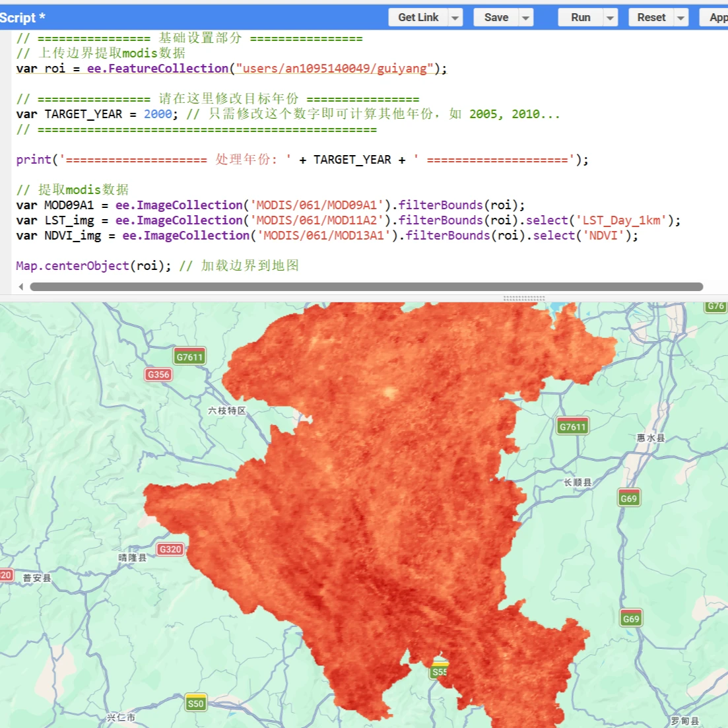Click the 'MODIS/061/MOD13A1' string
This screenshot has height=728, width=728.
point(324,236)
